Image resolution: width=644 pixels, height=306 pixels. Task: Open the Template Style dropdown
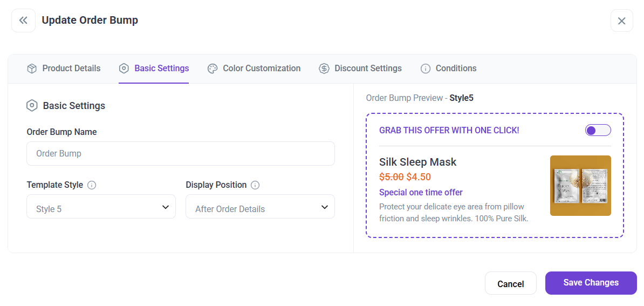point(101,207)
